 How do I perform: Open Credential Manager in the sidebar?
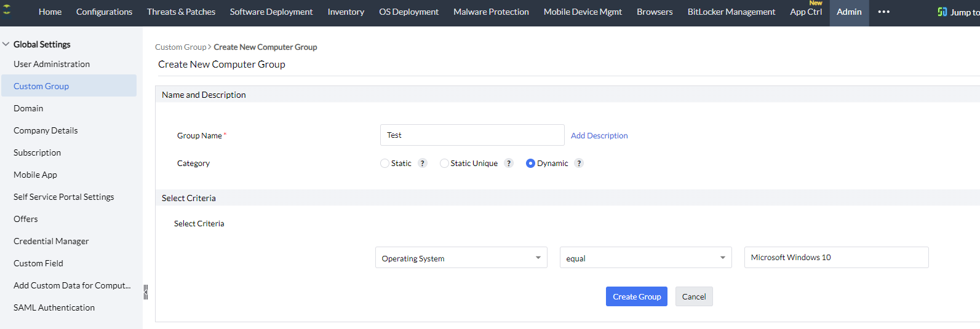pos(51,241)
